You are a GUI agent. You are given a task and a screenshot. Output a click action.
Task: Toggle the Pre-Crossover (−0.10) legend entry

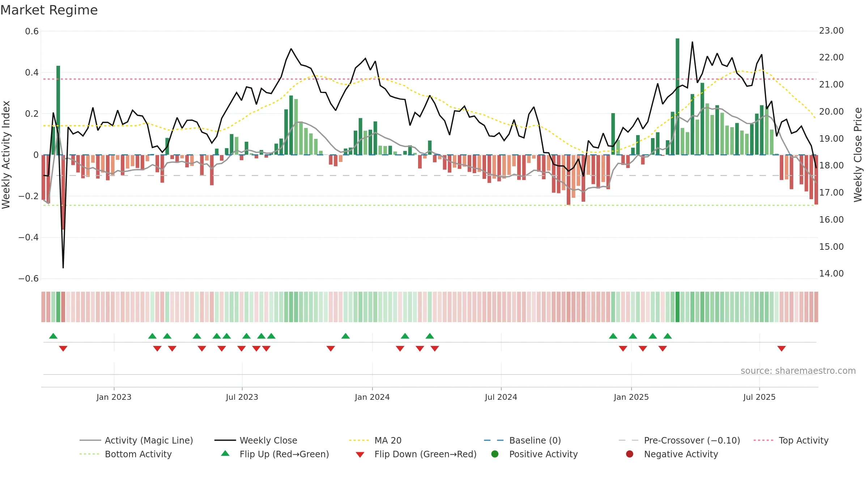(x=679, y=440)
